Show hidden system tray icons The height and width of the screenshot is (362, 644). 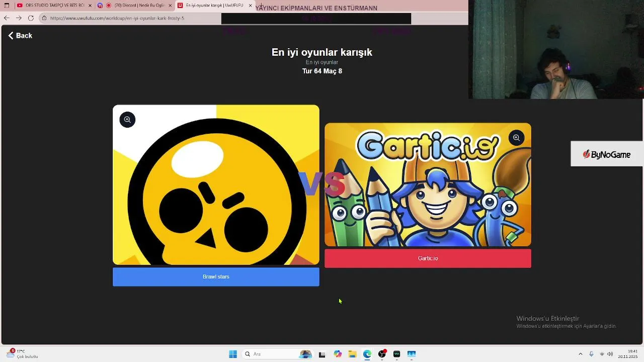click(x=580, y=354)
